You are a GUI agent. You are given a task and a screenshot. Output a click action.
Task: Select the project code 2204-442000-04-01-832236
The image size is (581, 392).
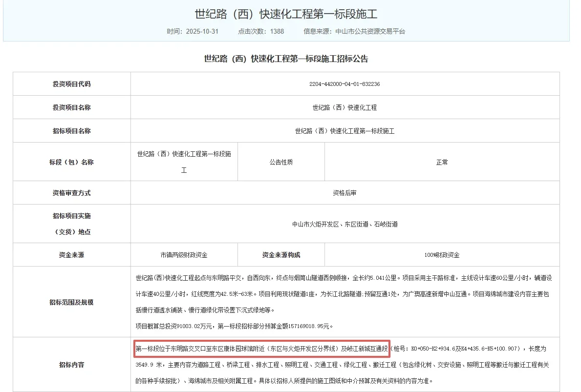coord(345,83)
